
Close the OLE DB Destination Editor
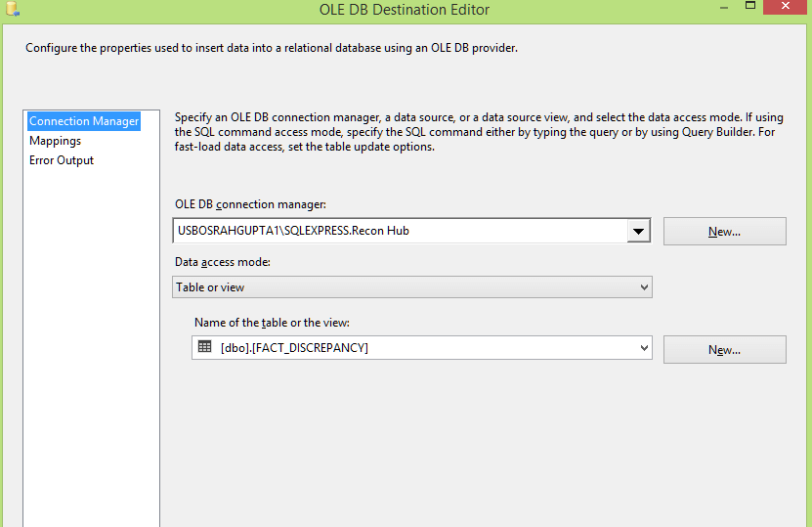pyautogui.click(x=786, y=7)
